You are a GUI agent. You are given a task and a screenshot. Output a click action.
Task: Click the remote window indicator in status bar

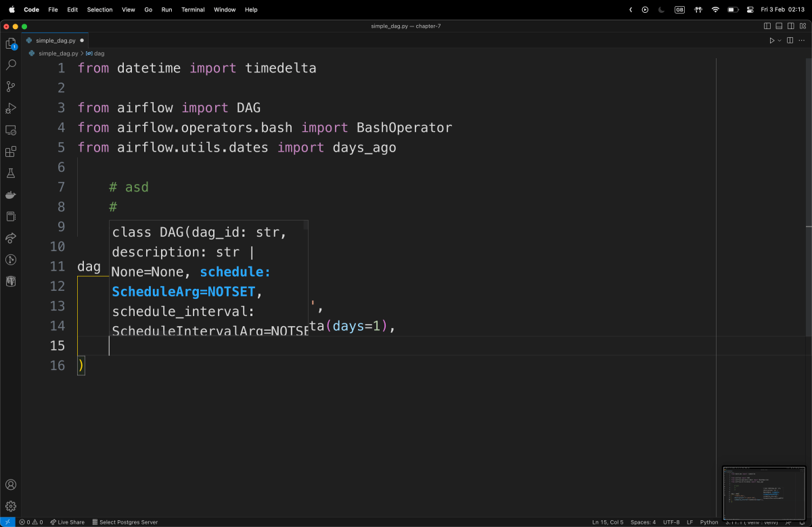7,522
